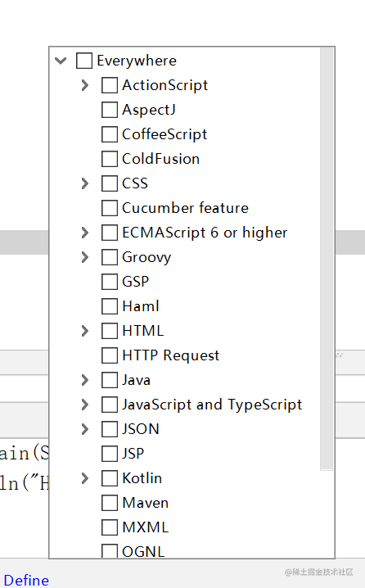This screenshot has height=588, width=365.
Task: Select the 'ColdFusion' label
Action: tap(160, 159)
